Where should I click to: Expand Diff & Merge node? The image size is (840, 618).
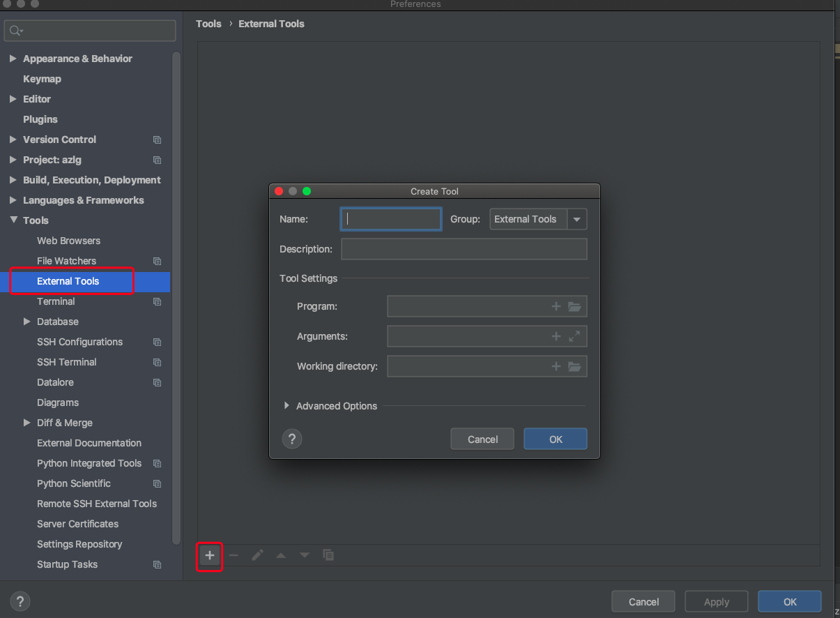click(x=26, y=423)
